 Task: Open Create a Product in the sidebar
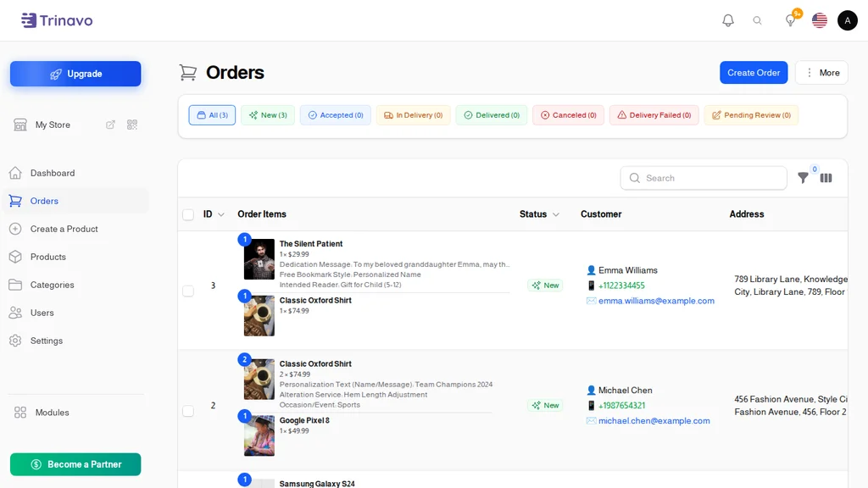(x=75, y=229)
